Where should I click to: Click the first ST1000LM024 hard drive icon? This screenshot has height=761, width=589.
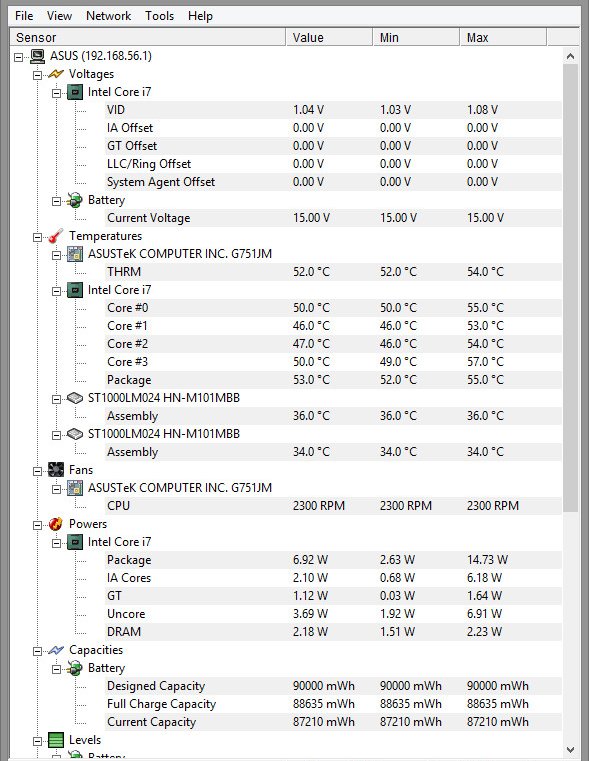(x=75, y=398)
